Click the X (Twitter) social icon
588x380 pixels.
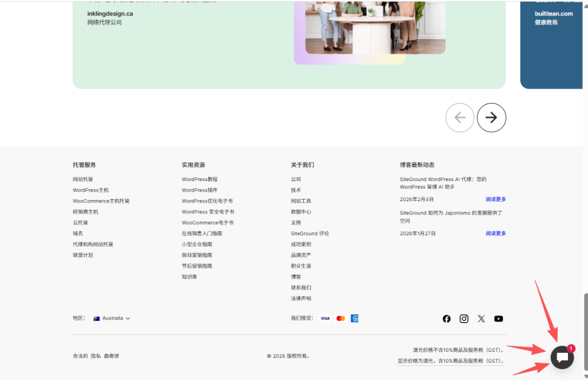pyautogui.click(x=481, y=318)
